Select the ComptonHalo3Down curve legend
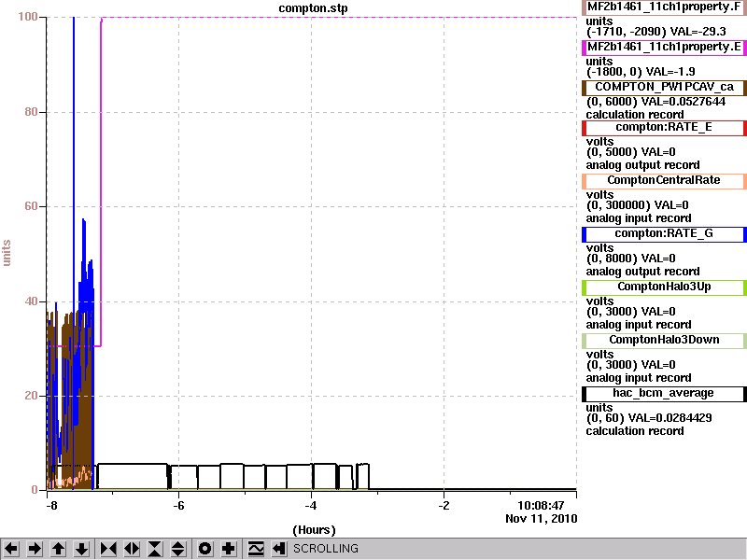Viewport: 747px width, 560px height. [664, 341]
